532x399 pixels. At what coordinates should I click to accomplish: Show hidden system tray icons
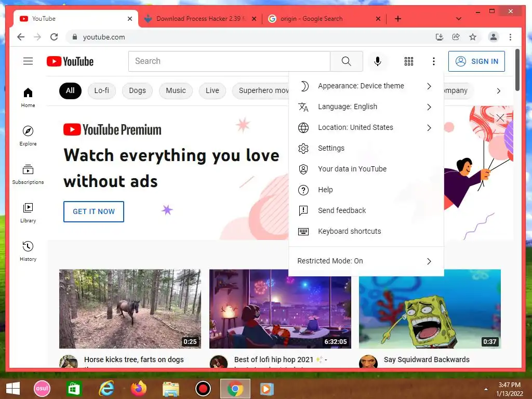click(x=486, y=389)
